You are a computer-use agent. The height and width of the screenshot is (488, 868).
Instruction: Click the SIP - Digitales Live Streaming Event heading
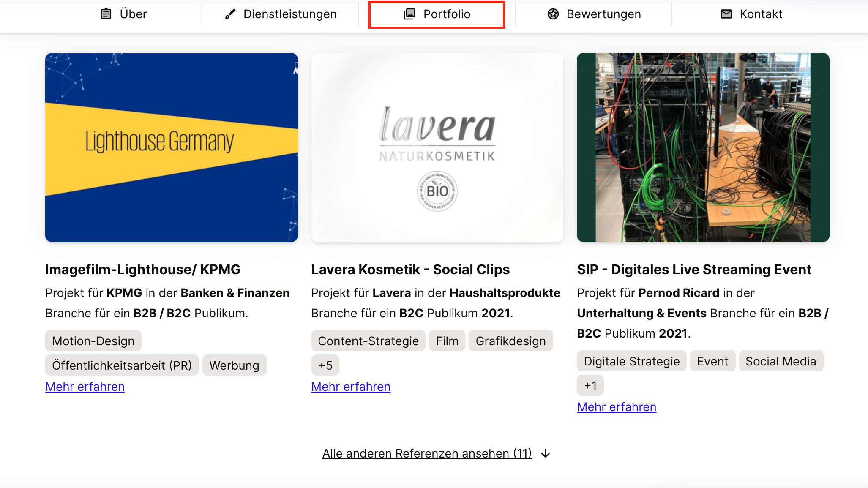[694, 269]
